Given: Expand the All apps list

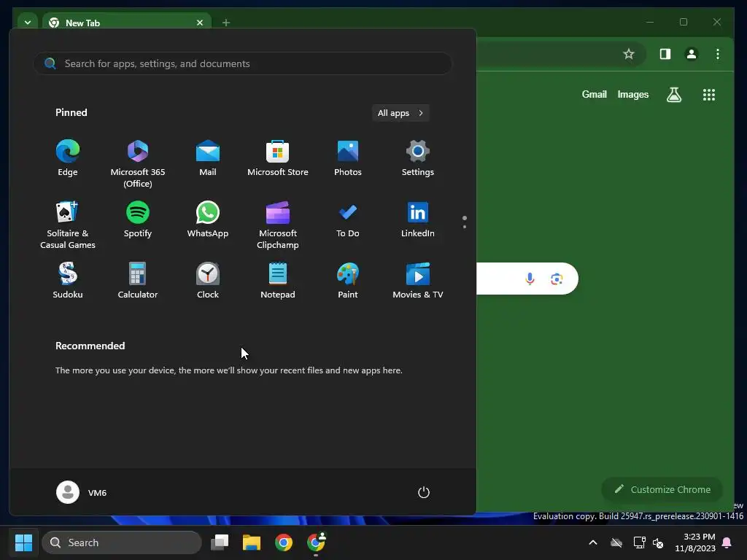Looking at the screenshot, I should tap(400, 113).
